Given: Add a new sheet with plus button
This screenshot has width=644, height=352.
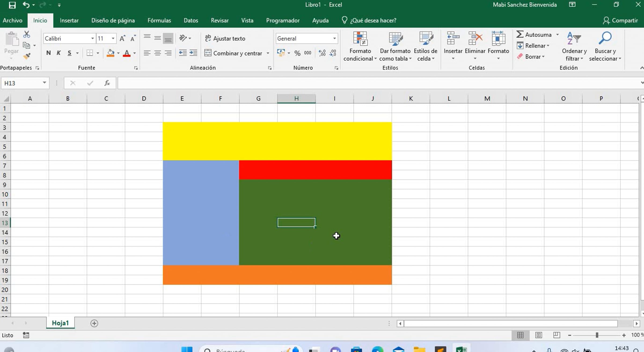Looking at the screenshot, I should tap(94, 323).
